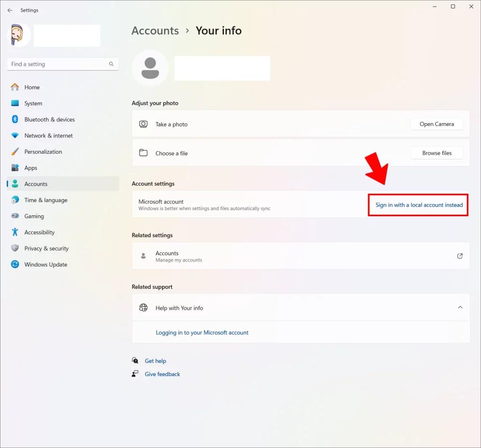Viewport: 481px width, 448px height.
Task: Click the Microsoft account label text
Action: click(161, 201)
